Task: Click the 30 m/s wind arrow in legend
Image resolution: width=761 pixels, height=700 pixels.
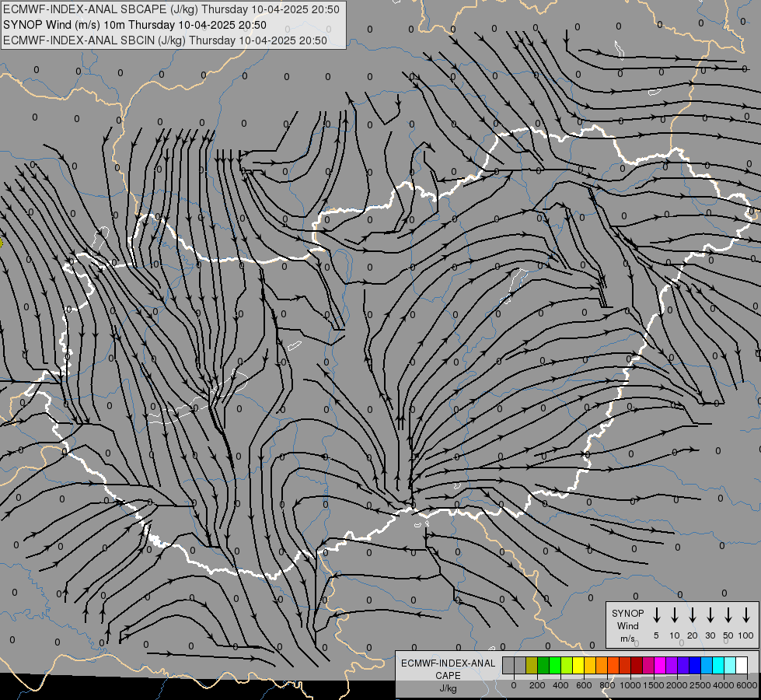Action: point(710,614)
